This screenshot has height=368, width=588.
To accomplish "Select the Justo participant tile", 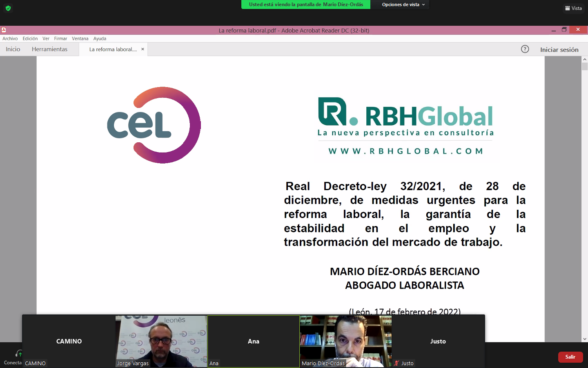I will pyautogui.click(x=438, y=341).
